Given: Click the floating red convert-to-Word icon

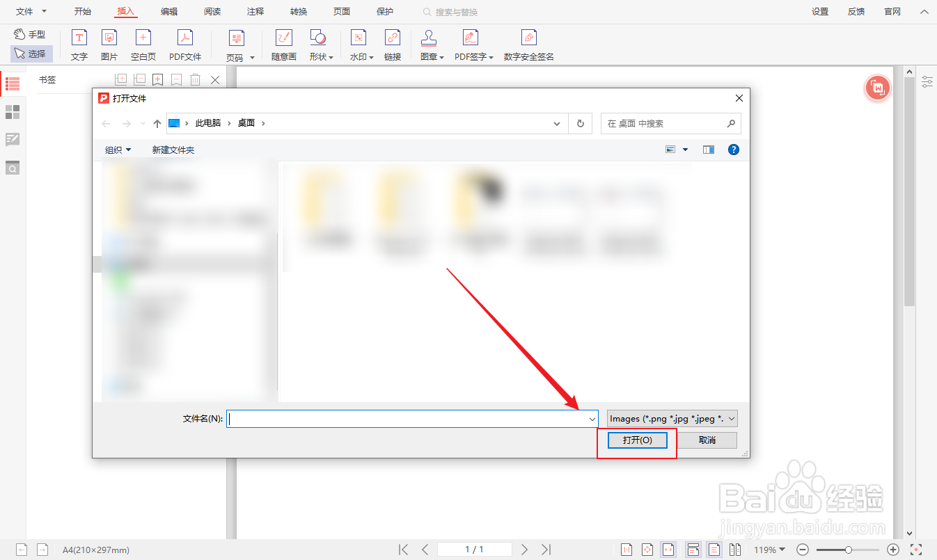Looking at the screenshot, I should pyautogui.click(x=878, y=88).
